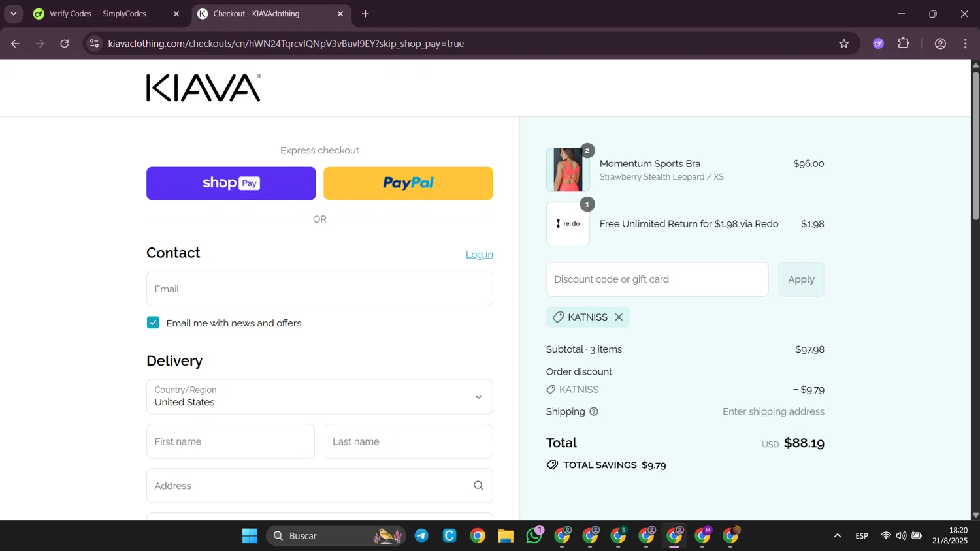Click the browser address bar URL
Viewport: 980px width, 551px height.
(286, 44)
